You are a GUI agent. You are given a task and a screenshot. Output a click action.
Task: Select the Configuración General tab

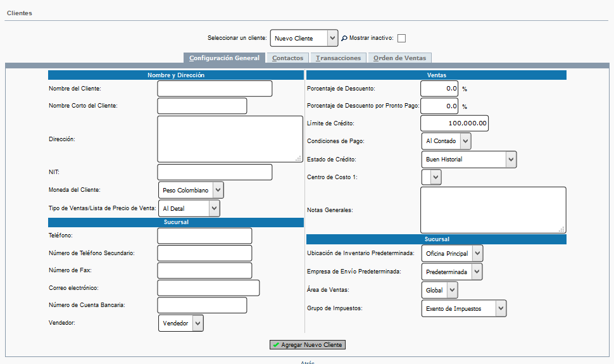pyautogui.click(x=224, y=58)
